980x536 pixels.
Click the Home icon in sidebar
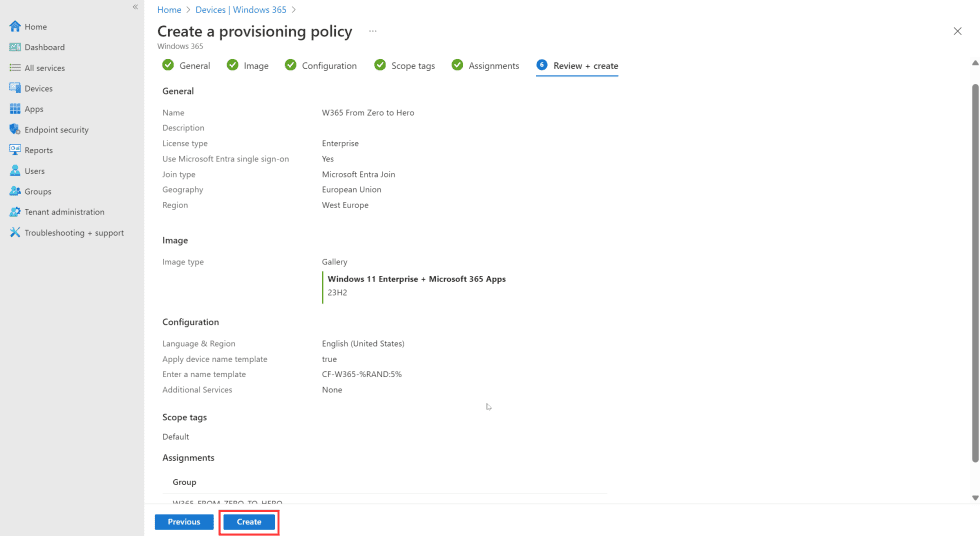coord(15,26)
